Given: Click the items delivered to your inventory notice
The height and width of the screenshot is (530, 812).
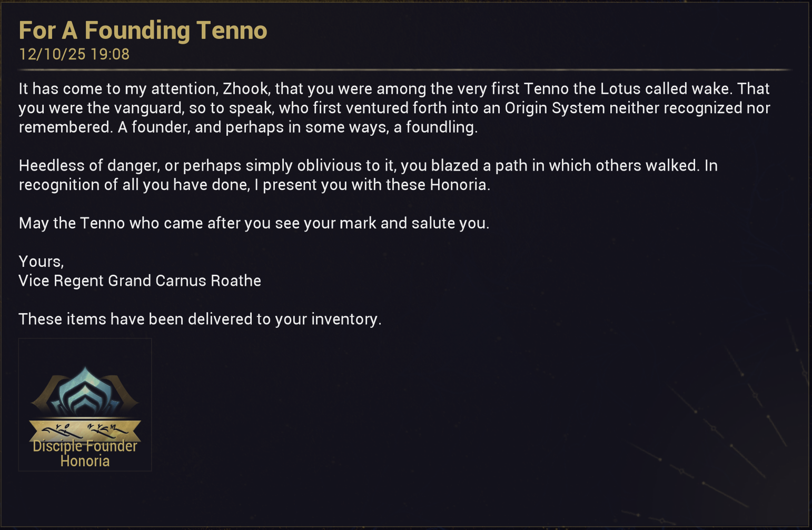Looking at the screenshot, I should point(200,319).
